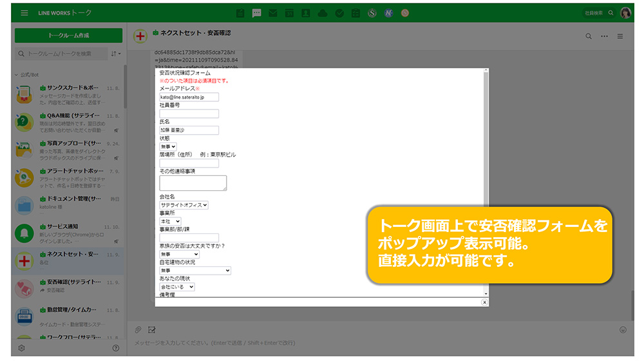This screenshot has height=361, width=644.
Task: Open the 状態 dropdown showing 無事
Action: click(168, 146)
